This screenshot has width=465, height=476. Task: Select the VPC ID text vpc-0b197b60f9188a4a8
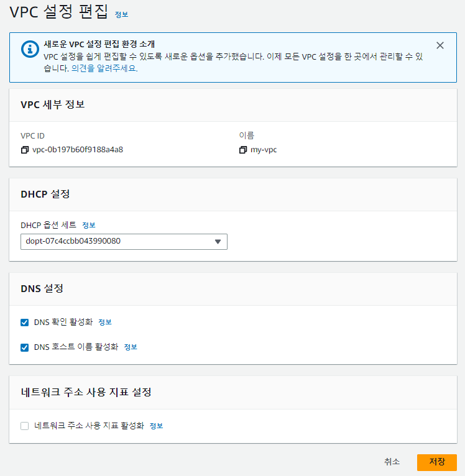pyautogui.click(x=78, y=150)
